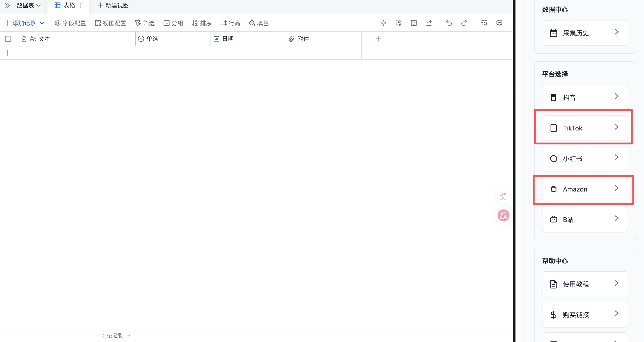Click the chevron next to 使用教程

(617, 283)
